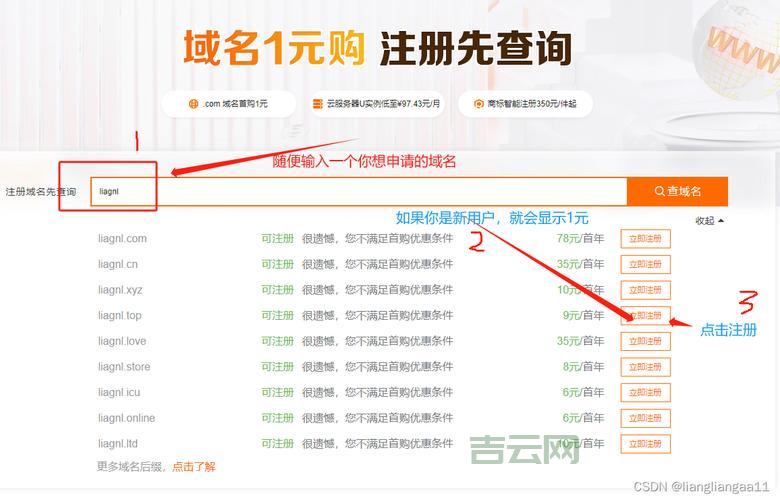
Task: Select the liagnl.top domain name text
Action: pyautogui.click(x=120, y=315)
